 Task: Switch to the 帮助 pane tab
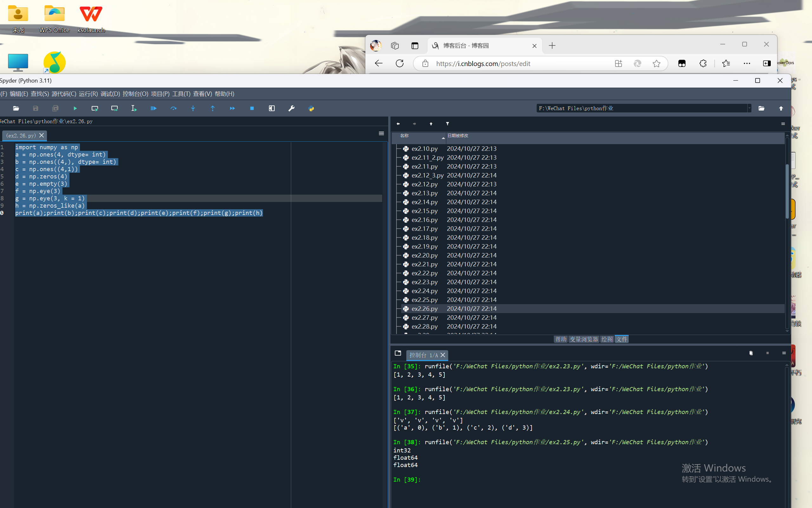coord(560,339)
